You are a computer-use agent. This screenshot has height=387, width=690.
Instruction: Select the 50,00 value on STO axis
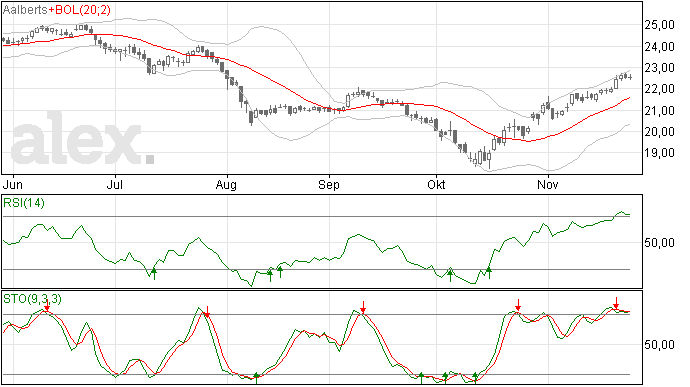point(659,345)
